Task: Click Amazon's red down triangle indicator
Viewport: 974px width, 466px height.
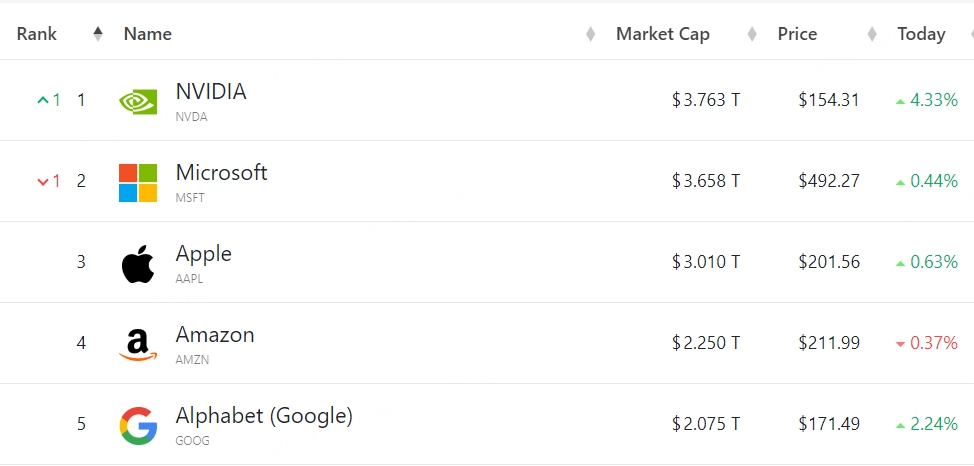Action: 900,344
